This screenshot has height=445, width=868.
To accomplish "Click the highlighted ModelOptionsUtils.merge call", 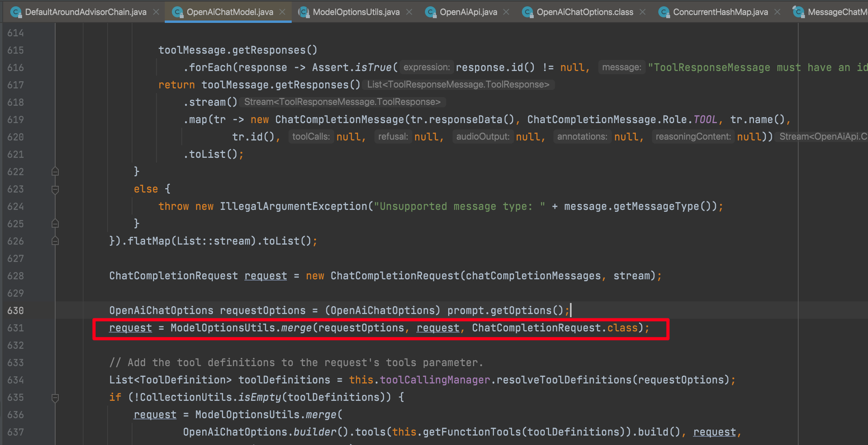I will 296,328.
